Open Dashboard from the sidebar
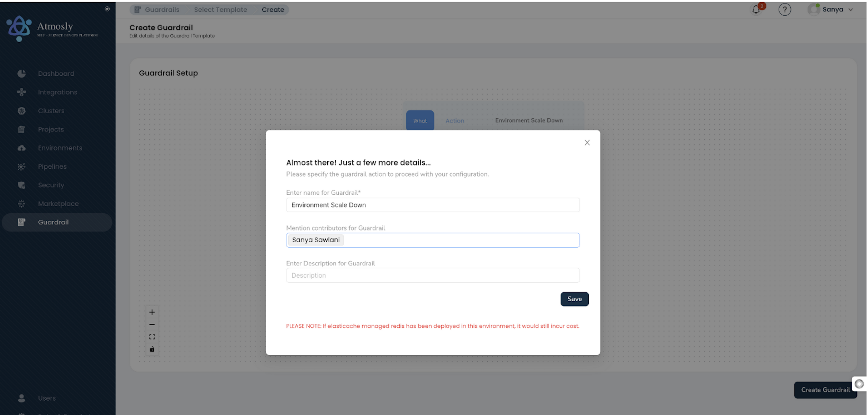This screenshot has height=415, width=868. (x=56, y=74)
